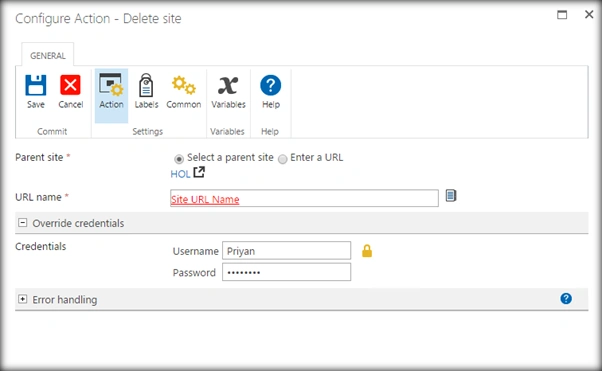Switch to the GENERAL tab
Viewport: 602px width, 371px height.
48,55
